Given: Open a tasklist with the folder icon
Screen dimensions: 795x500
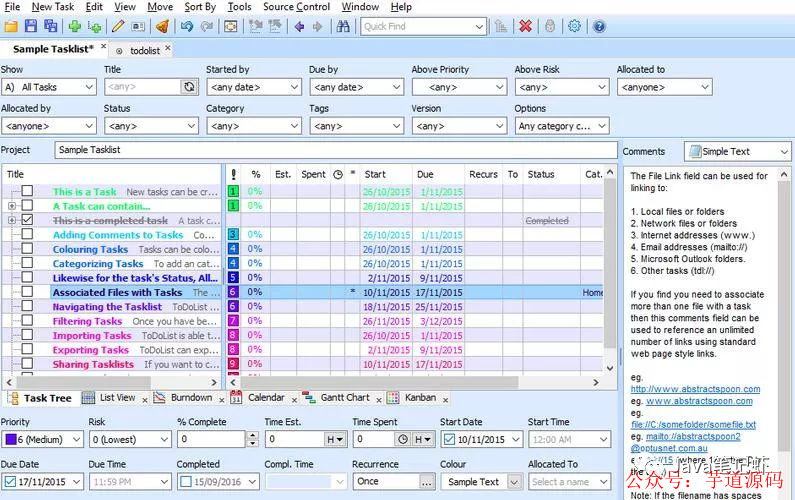Looking at the screenshot, I should tap(11, 26).
